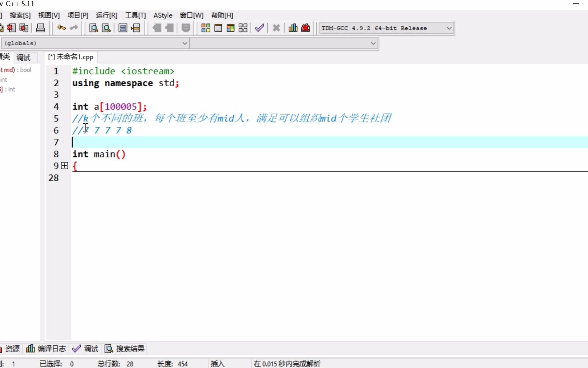
Task: Click the Compile icon with four colored squares
Action: pyautogui.click(x=206, y=28)
